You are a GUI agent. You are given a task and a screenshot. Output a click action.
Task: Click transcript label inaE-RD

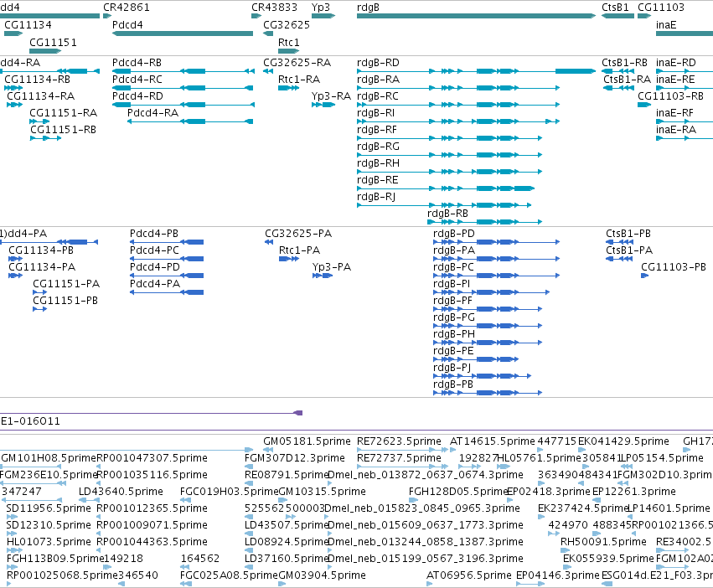pyautogui.click(x=675, y=63)
